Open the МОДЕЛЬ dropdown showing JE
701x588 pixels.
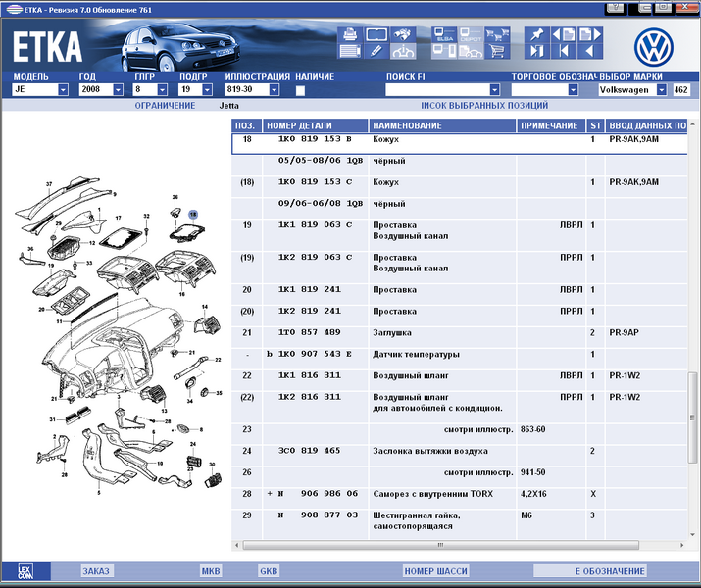point(63,90)
